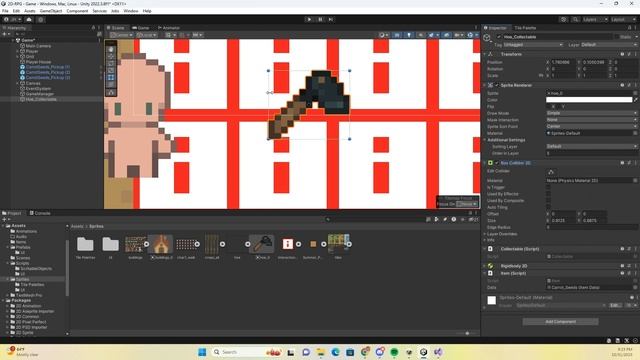Select the Hoe_0 sprite thumbnail in the Project window
Viewport: 640px width, 360px height.
(262, 244)
